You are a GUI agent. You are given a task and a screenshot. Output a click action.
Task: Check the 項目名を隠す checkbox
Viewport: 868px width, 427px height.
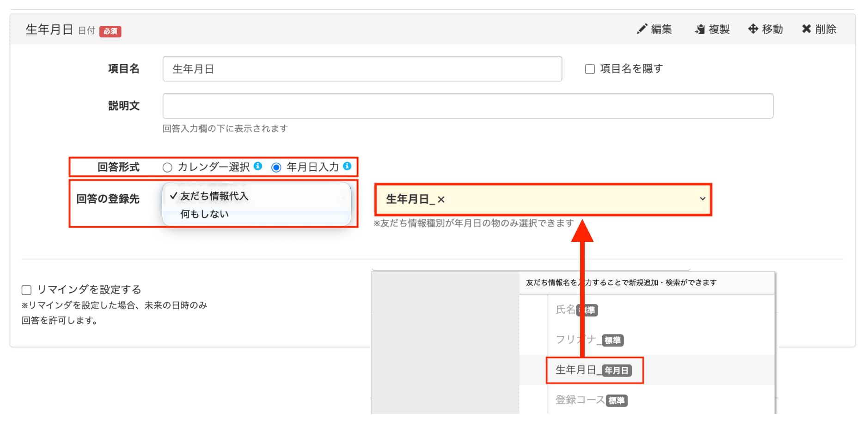(589, 68)
